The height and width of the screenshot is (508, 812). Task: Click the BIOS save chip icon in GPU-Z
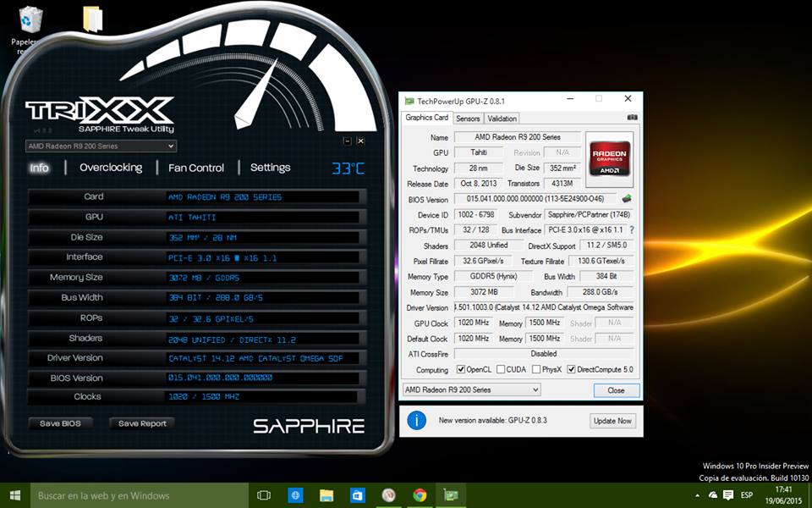pos(627,198)
